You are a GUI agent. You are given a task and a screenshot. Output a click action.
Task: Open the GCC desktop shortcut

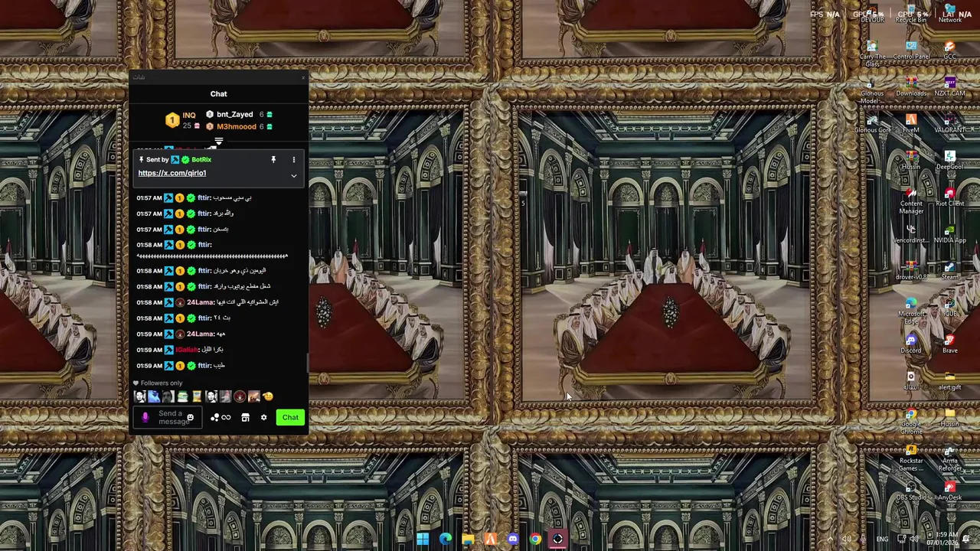point(950,51)
